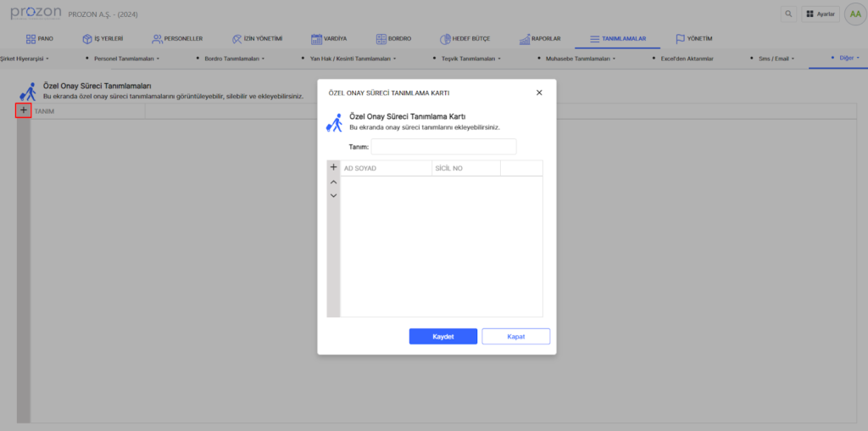The image size is (868, 431).
Task: Open the Personel Tanımlamaları dropdown
Action: pyautogui.click(x=129, y=59)
